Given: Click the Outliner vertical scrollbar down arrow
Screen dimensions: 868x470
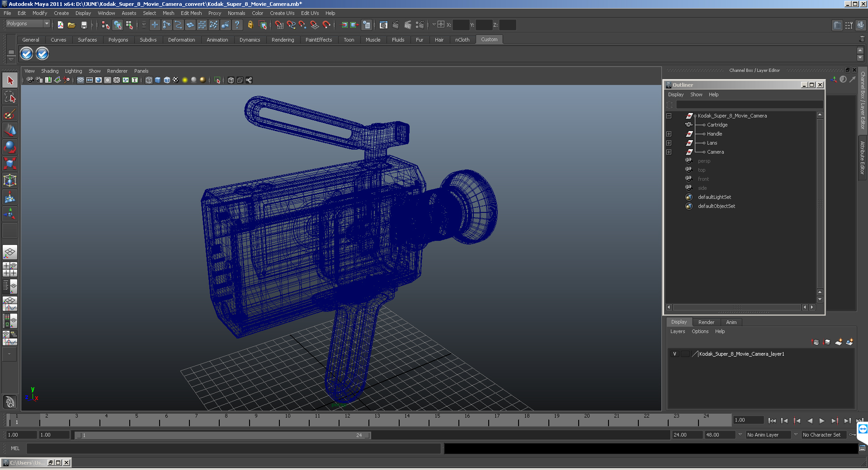Looking at the screenshot, I should [820, 299].
